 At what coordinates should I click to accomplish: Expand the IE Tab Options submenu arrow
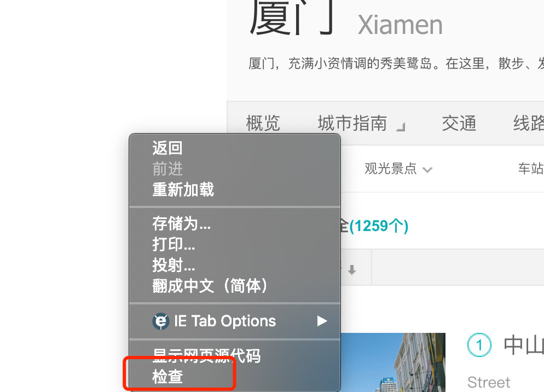322,321
